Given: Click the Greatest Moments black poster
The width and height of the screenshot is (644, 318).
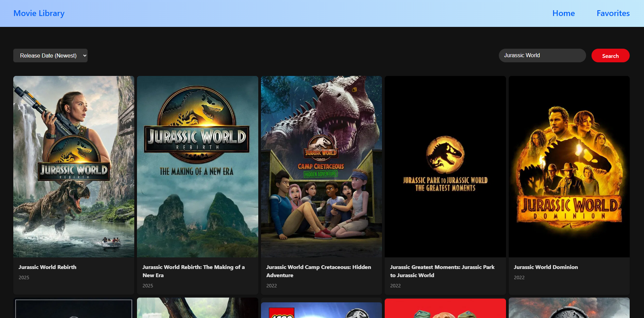Looking at the screenshot, I should point(445,166).
